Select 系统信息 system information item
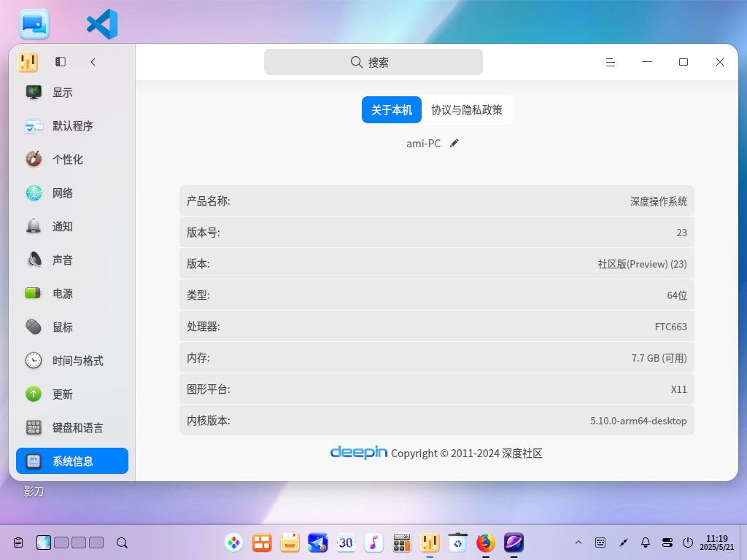Image resolution: width=747 pixels, height=560 pixels. (72, 461)
